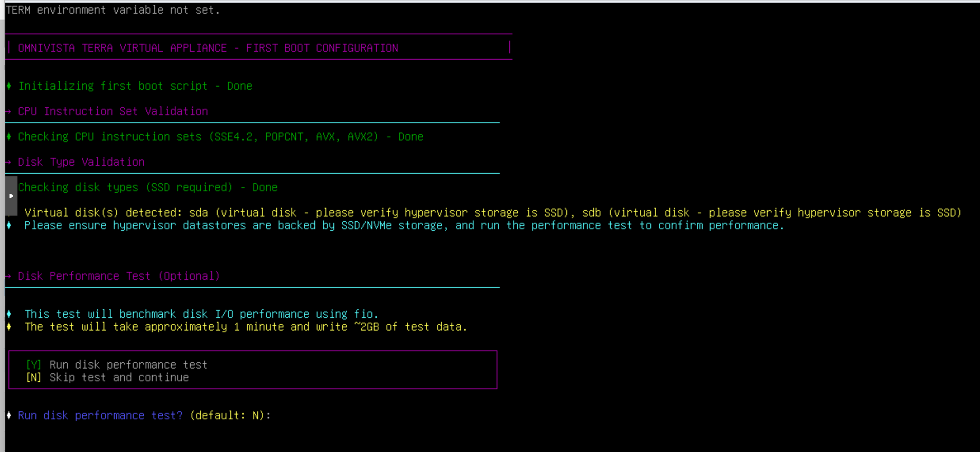This screenshot has height=452, width=980.
Task: Click the 'Virtual disk(s) detected' message line
Action: coord(493,213)
